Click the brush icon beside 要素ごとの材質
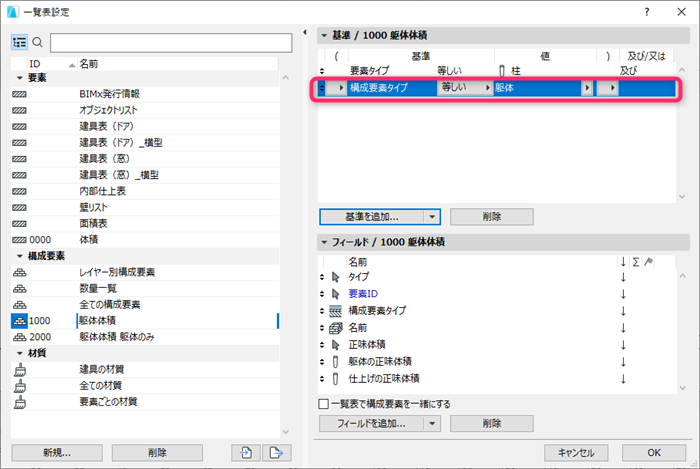 pos(20,402)
